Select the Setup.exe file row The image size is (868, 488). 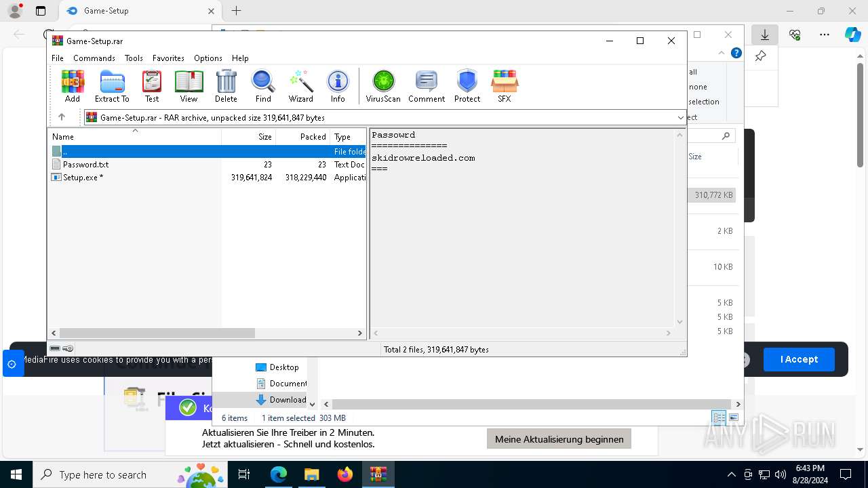point(208,178)
